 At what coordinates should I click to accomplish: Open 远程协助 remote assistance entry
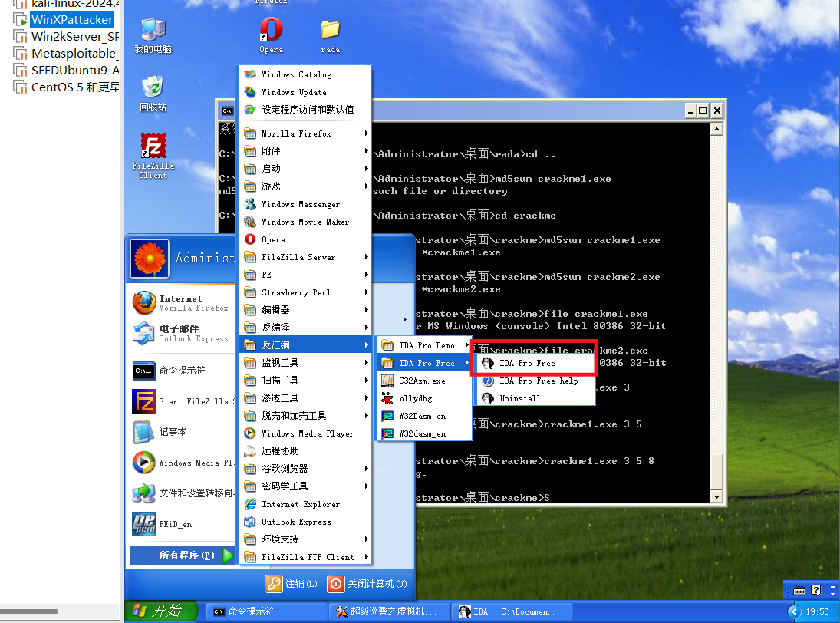click(x=305, y=451)
